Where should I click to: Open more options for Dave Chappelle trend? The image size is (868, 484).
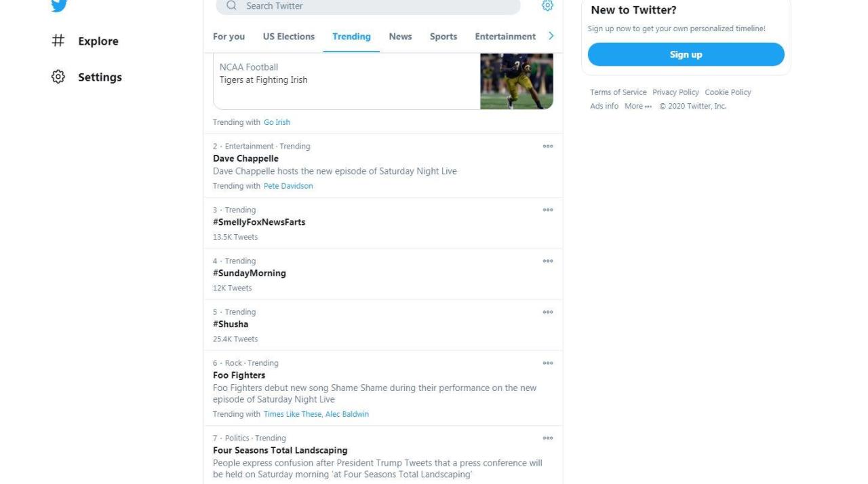[548, 146]
